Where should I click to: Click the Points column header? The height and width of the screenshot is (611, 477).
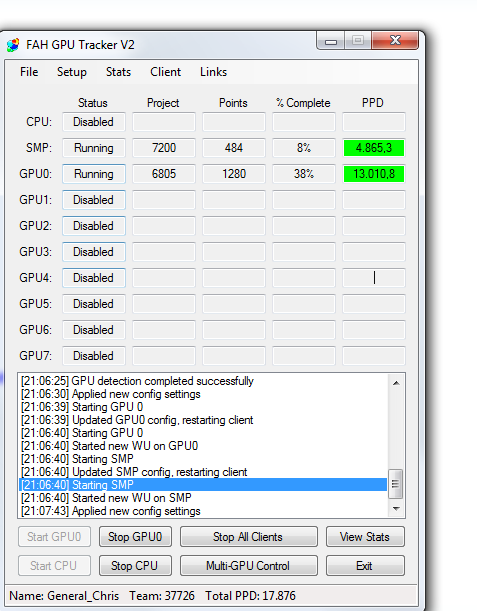point(233,103)
